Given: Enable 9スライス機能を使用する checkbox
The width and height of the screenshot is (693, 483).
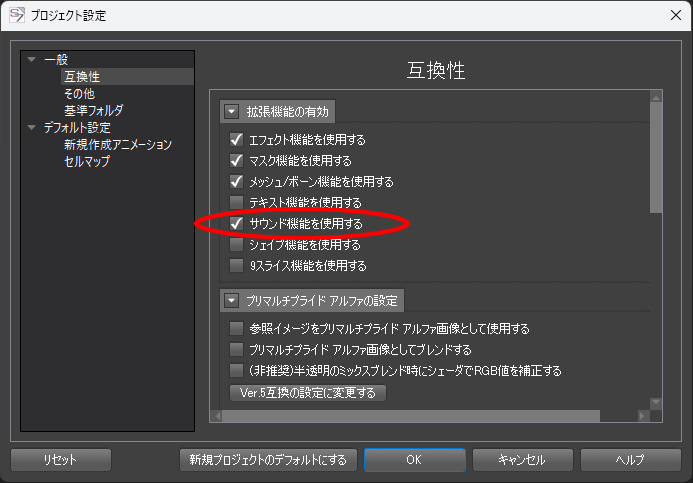Looking at the screenshot, I should (x=236, y=266).
